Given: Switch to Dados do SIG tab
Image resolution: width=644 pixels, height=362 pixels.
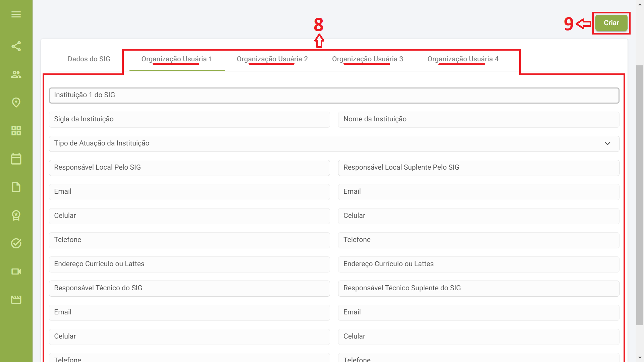Looking at the screenshot, I should pyautogui.click(x=89, y=59).
